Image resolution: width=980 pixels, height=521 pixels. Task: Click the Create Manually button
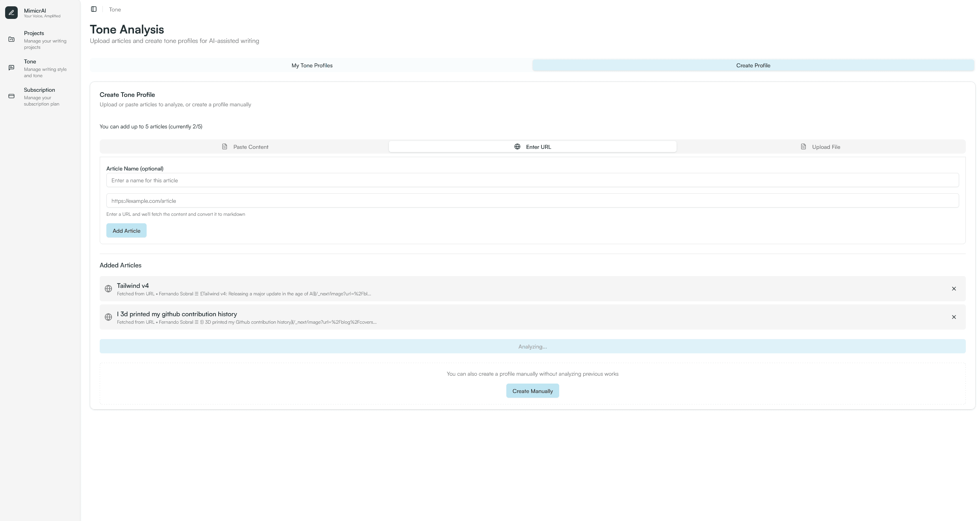(x=533, y=391)
